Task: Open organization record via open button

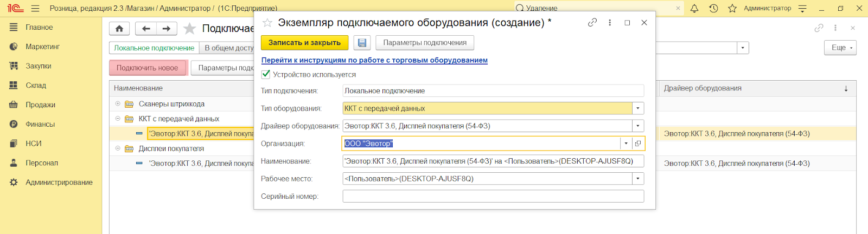Action: (638, 144)
